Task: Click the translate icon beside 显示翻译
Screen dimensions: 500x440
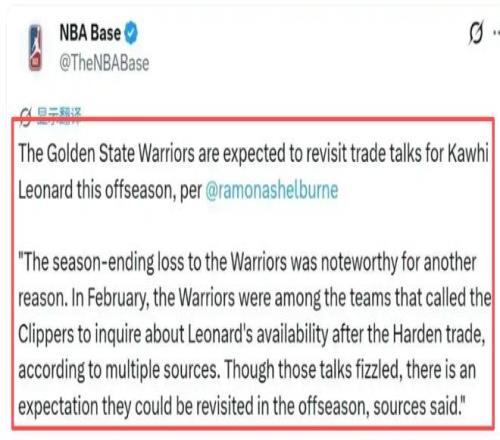Action: coord(26,117)
